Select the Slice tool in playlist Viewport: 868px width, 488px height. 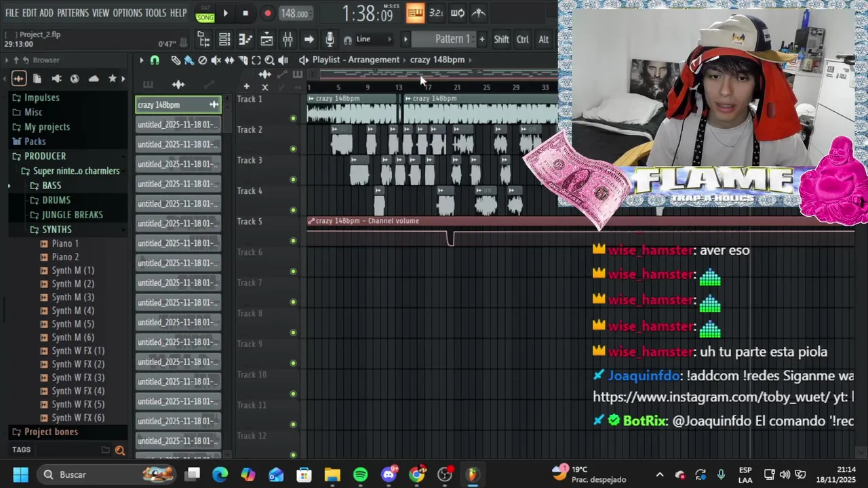pos(243,60)
